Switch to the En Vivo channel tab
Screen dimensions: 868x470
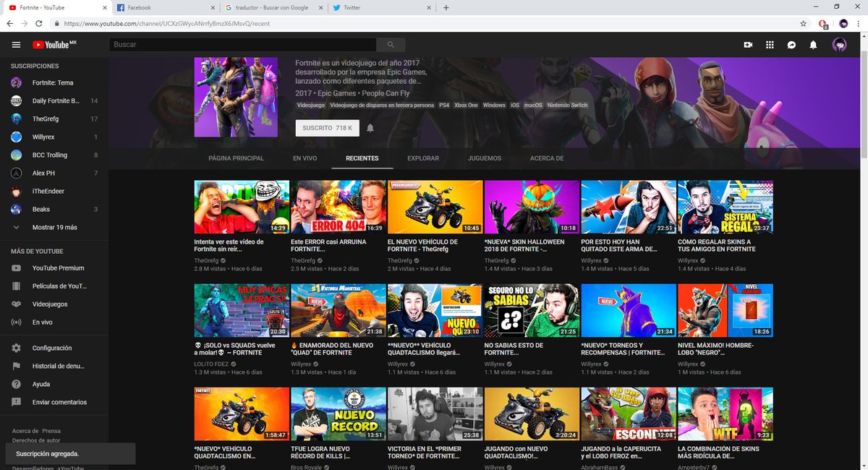[x=305, y=158]
